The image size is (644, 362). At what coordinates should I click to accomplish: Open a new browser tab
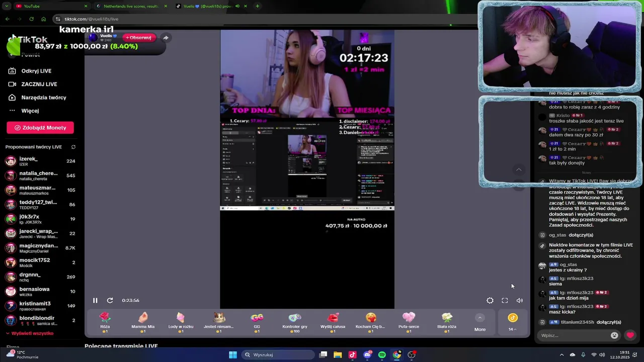257,6
